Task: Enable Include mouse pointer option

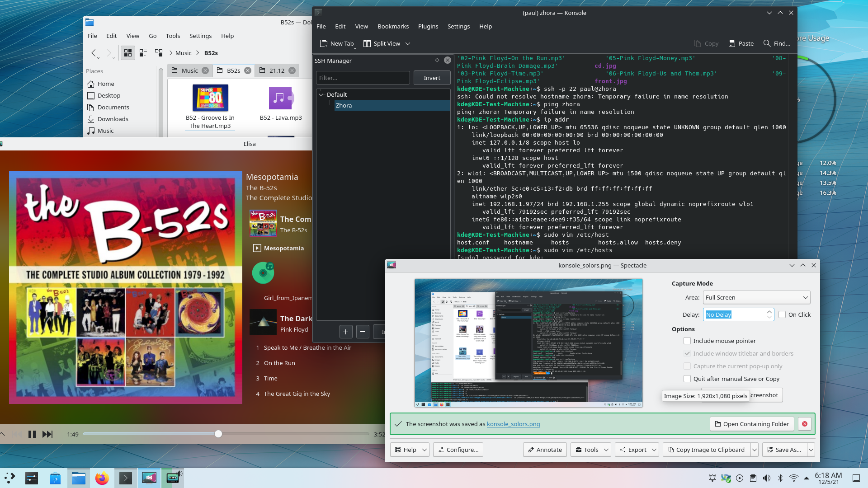Action: point(687,341)
